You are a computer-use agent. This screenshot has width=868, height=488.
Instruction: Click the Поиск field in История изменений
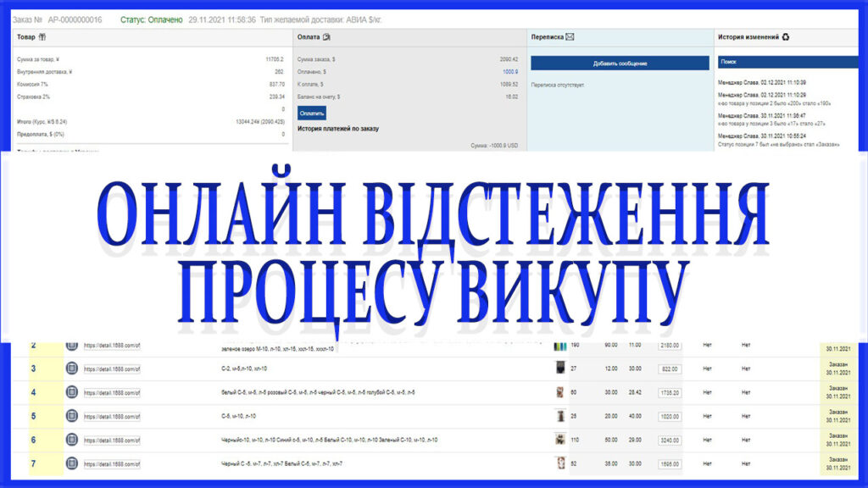[x=785, y=62]
